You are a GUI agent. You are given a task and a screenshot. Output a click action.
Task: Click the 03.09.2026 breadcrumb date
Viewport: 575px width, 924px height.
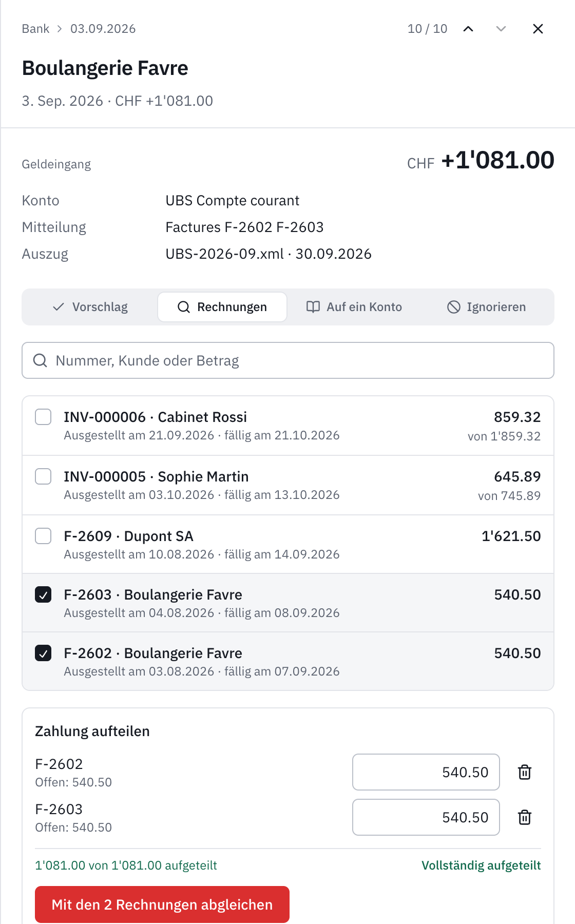(103, 29)
